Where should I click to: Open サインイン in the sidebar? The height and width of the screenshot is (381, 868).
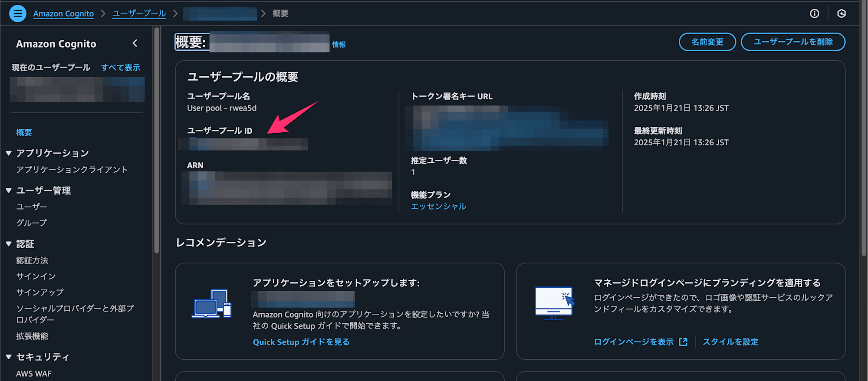tap(36, 276)
